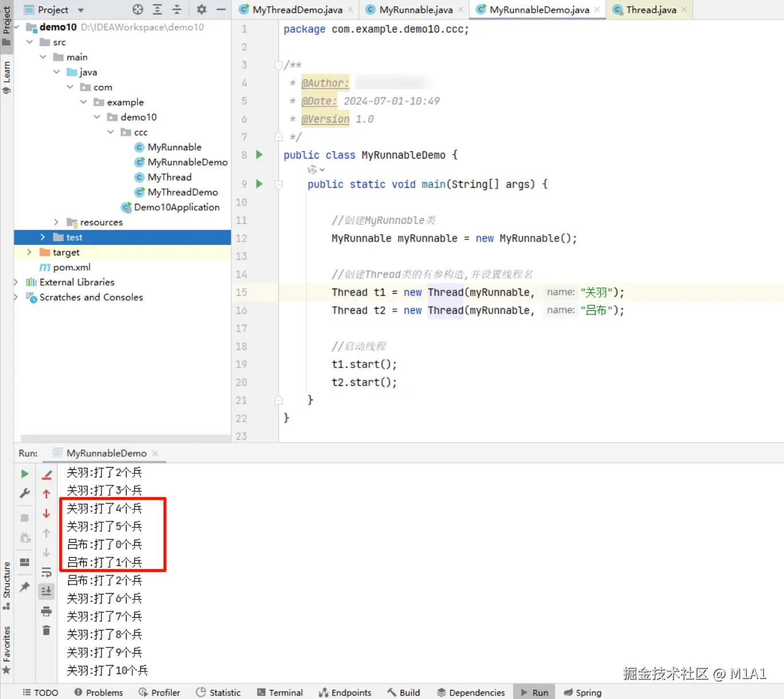This screenshot has width=784, height=699.
Task: Click the red up arrow in Run panel
Action: coord(46,493)
